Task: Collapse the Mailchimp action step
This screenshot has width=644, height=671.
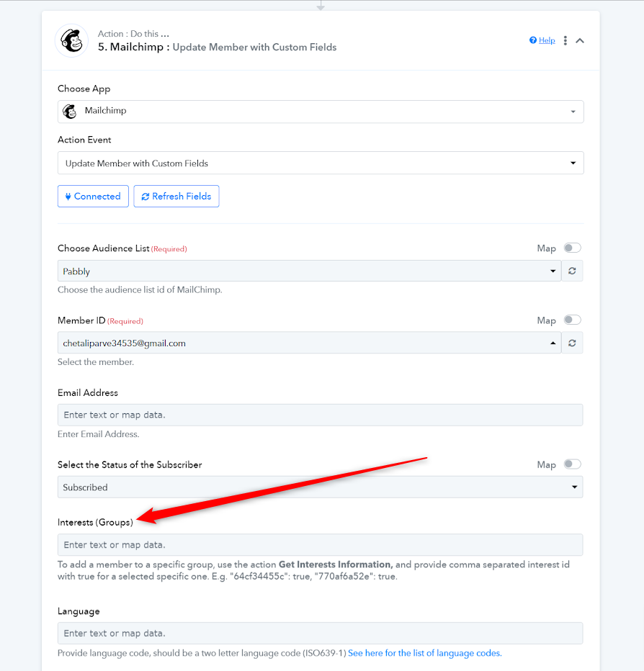Action: coord(580,40)
